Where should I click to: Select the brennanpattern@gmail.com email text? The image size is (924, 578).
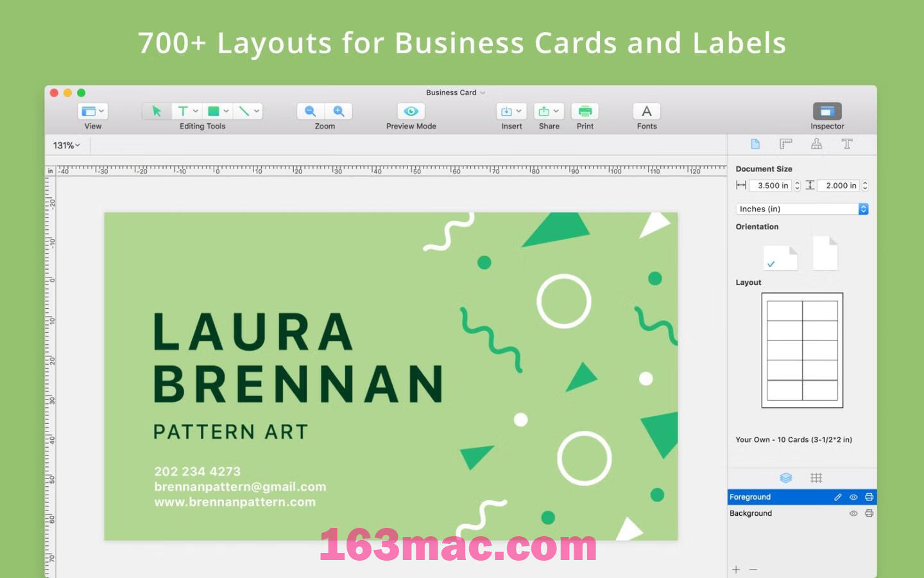click(240, 487)
